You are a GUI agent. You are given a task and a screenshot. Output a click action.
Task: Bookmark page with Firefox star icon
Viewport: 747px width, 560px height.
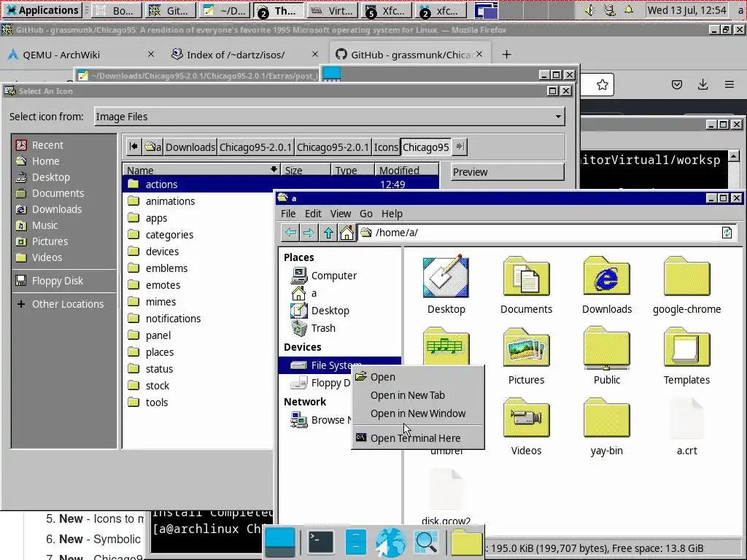[602, 85]
